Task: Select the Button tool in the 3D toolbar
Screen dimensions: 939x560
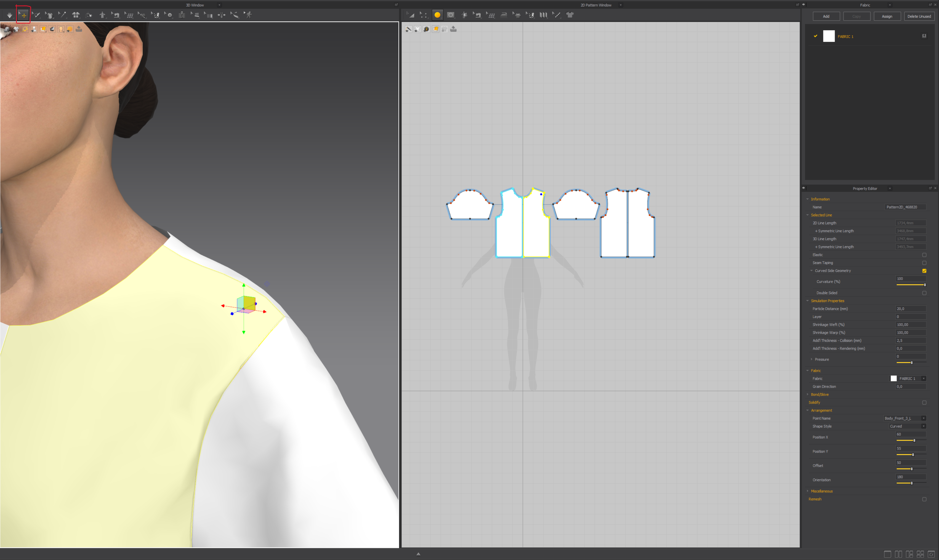Action: coord(170,15)
